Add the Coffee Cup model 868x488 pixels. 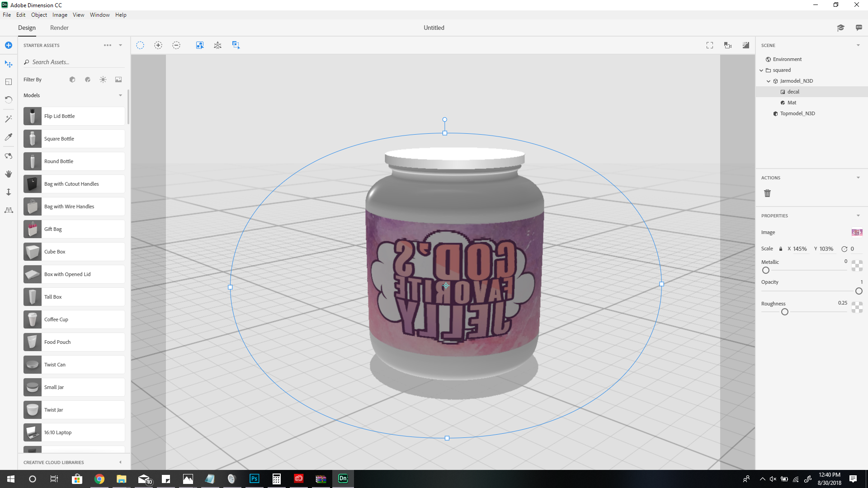click(74, 319)
